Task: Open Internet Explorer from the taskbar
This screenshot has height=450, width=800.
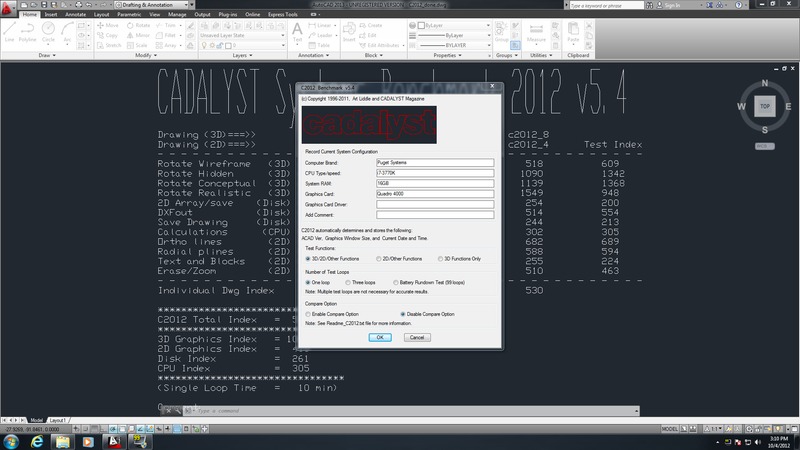Action: pyautogui.click(x=37, y=440)
